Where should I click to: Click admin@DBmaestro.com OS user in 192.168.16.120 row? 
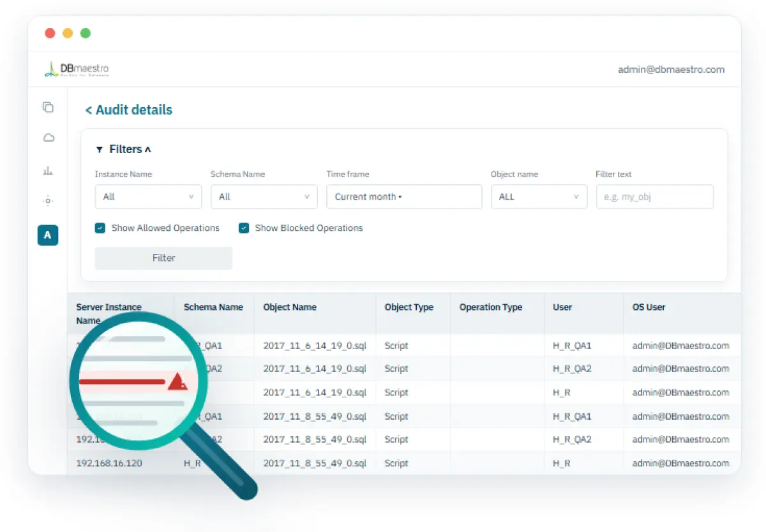pos(680,463)
